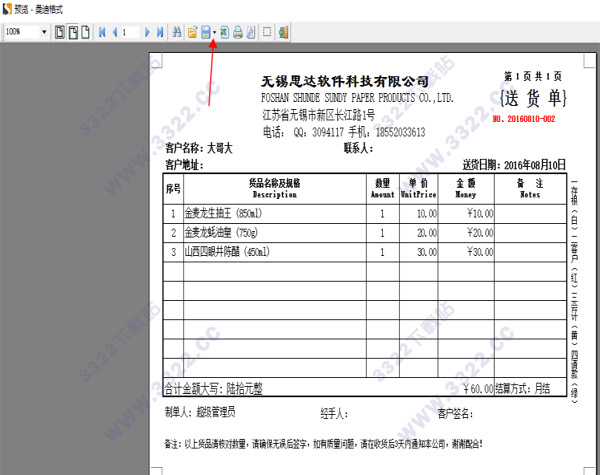Click the Excel export icon
The height and width of the screenshot is (475, 600).
coord(225,32)
